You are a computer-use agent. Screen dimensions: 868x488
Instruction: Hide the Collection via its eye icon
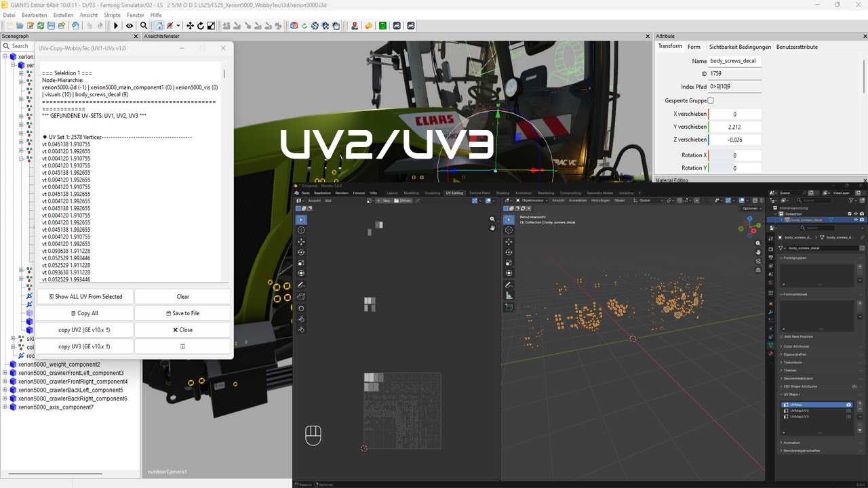(x=856, y=213)
